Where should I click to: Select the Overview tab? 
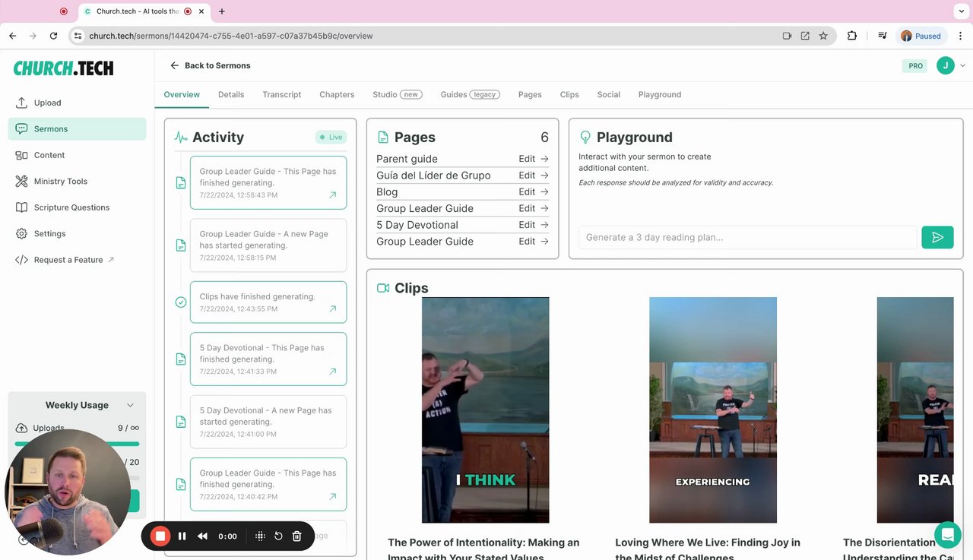(x=182, y=95)
